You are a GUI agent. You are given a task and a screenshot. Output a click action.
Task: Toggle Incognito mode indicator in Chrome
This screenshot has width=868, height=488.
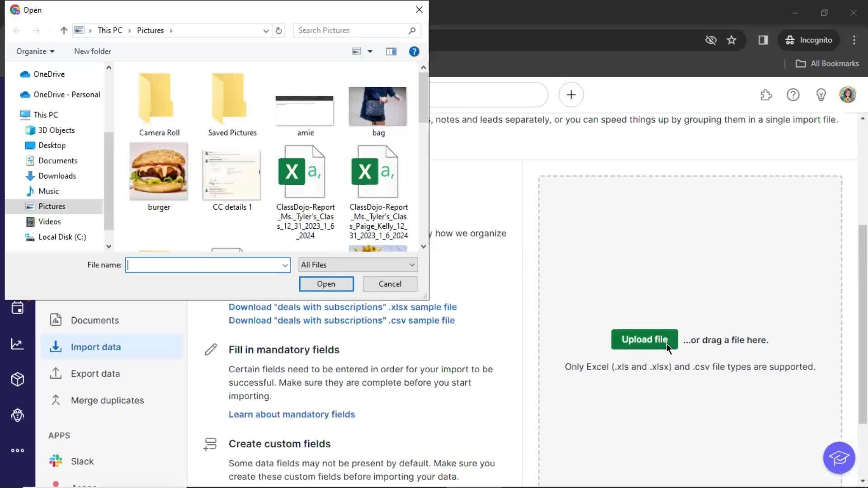809,39
